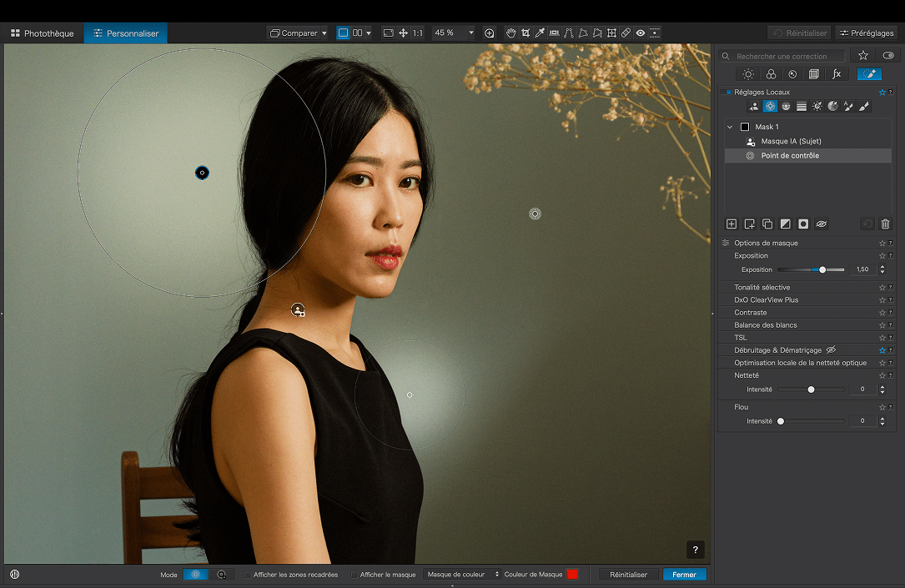Open the Préréglages presets button
905x588 pixels.
[x=867, y=33]
